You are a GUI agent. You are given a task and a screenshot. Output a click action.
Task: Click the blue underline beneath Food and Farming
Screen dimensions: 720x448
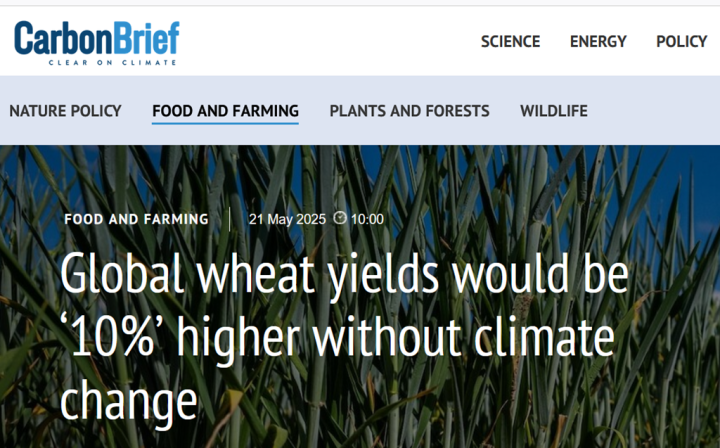tap(225, 124)
